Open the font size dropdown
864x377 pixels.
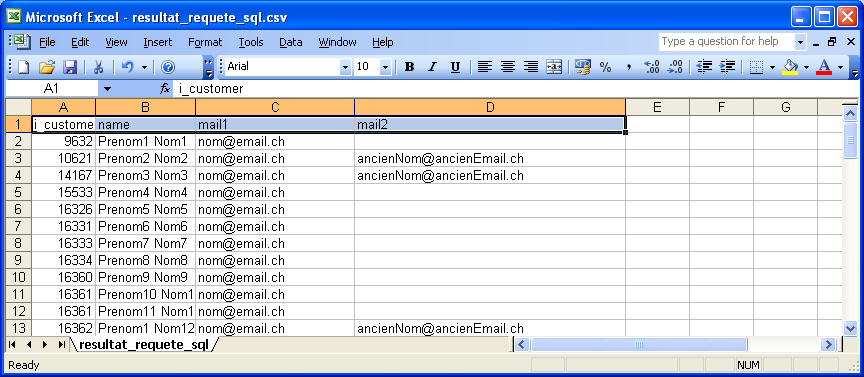(x=385, y=67)
